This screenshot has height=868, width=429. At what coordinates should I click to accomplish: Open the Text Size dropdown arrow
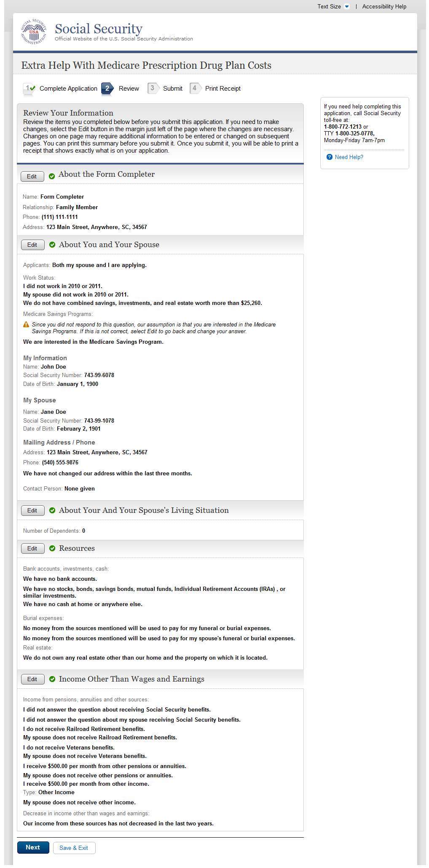click(x=347, y=7)
